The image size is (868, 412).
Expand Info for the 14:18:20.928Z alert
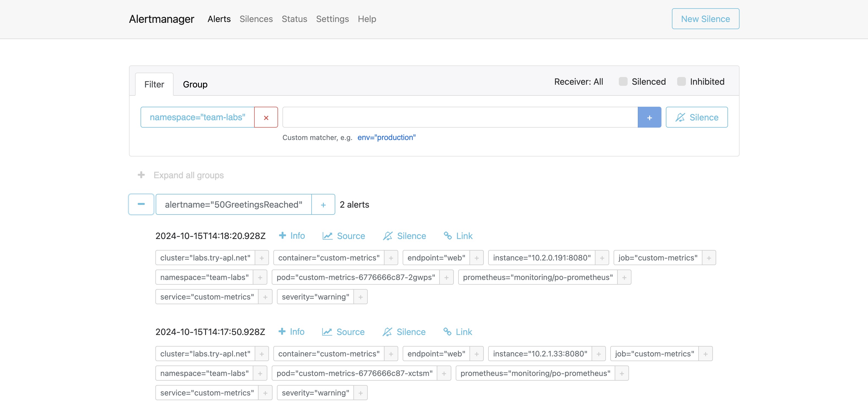(x=292, y=236)
